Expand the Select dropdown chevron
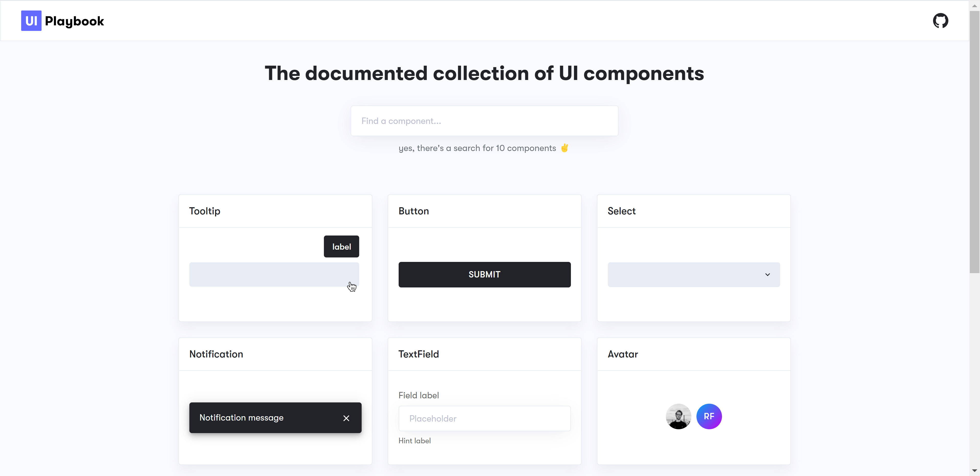980x476 pixels. click(767, 275)
